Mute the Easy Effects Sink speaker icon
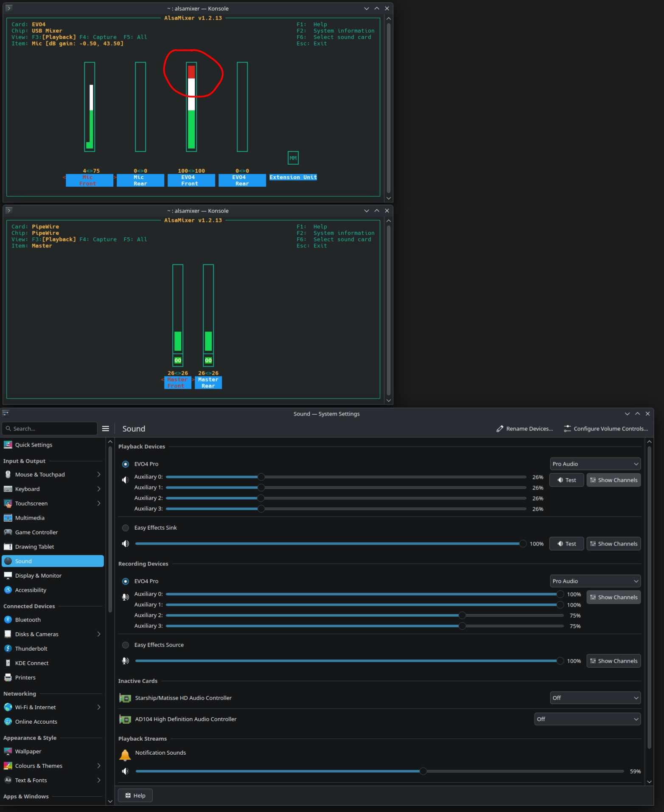 [x=125, y=543]
